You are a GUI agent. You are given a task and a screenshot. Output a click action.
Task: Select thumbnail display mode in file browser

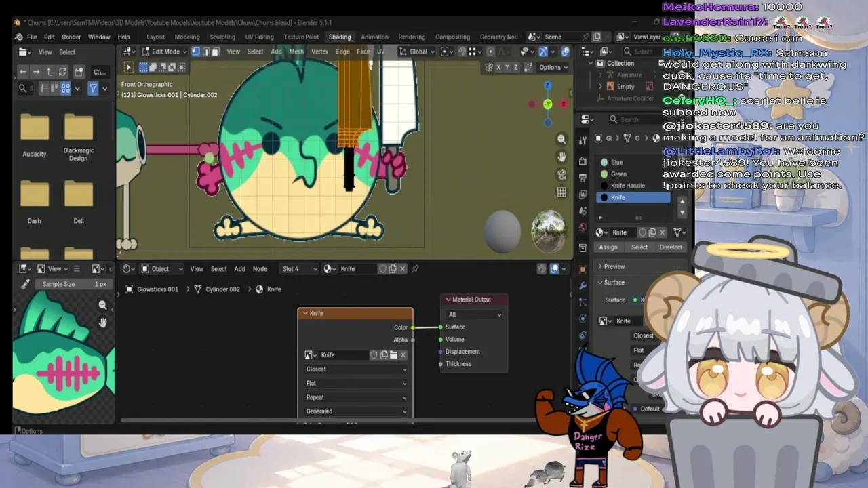click(x=66, y=88)
